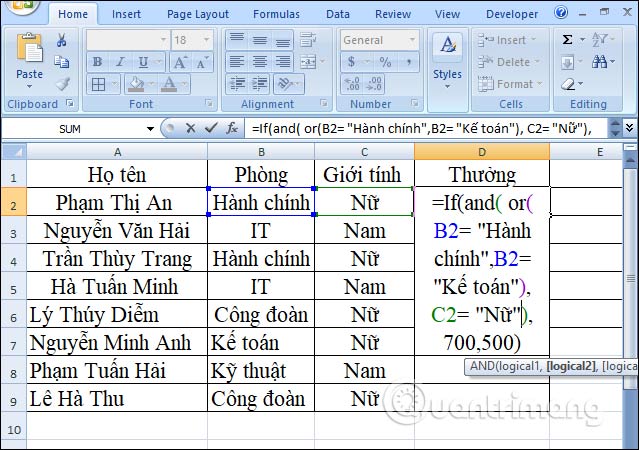
Task: Toggle Underline formatting
Action: point(143,62)
